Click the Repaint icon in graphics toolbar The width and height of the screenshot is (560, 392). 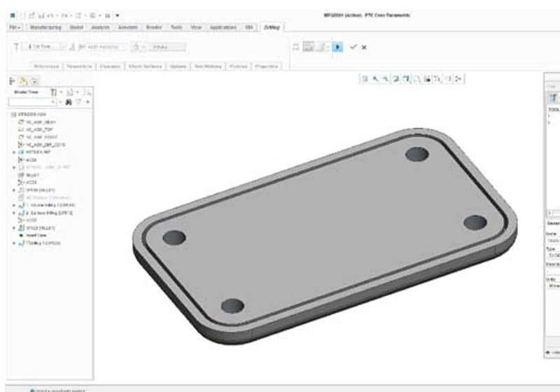[395, 78]
